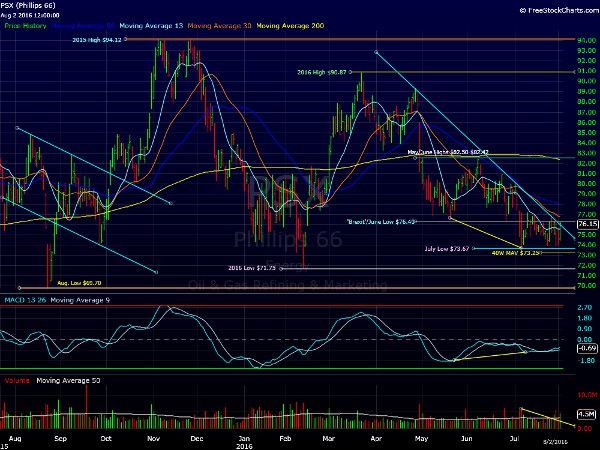Click the 72.00 price axis label
Image resolution: width=600 pixels, height=450 pixels.
587,265
